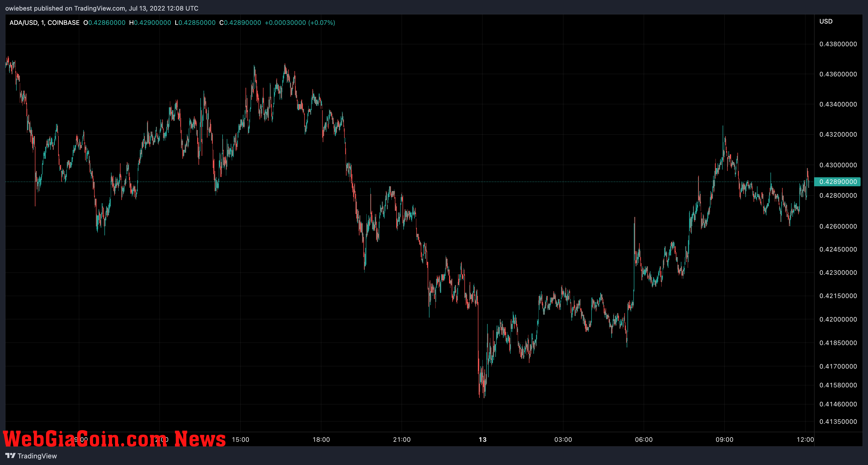Screen dimensions: 868x465
Task: Click the 0.42150000 price axis label
Action: 838,296
